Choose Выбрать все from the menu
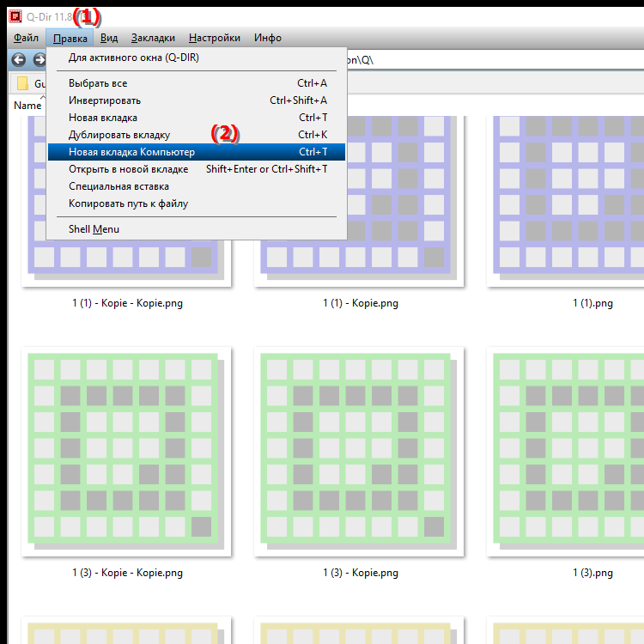644x644 pixels. pyautogui.click(x=197, y=83)
